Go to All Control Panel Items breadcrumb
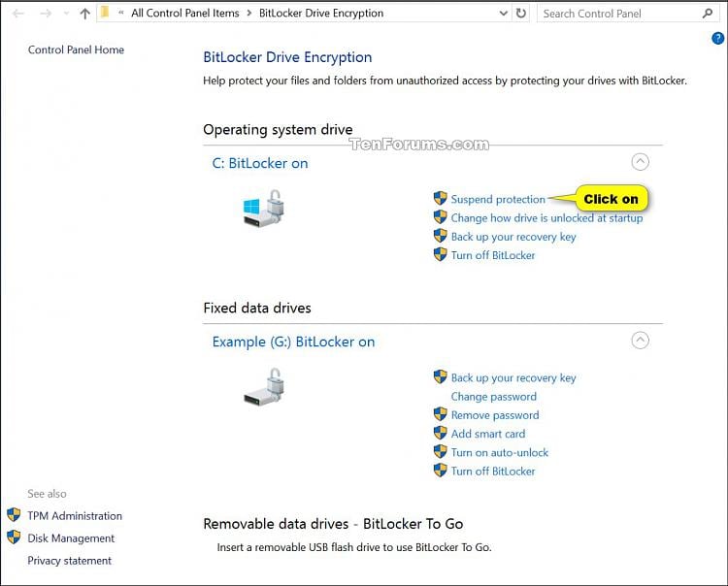 tap(184, 13)
